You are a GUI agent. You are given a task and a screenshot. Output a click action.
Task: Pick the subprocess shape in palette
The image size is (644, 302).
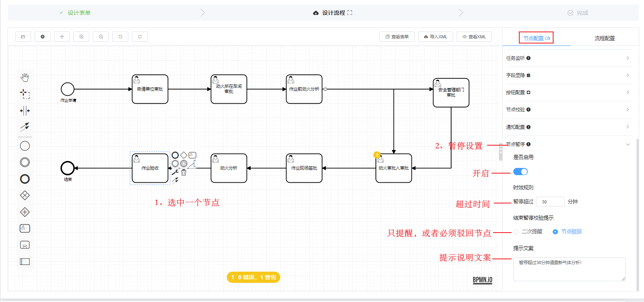[25, 245]
